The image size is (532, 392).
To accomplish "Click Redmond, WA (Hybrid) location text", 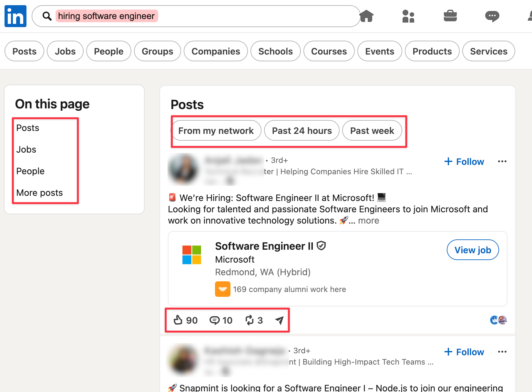I will click(x=263, y=272).
